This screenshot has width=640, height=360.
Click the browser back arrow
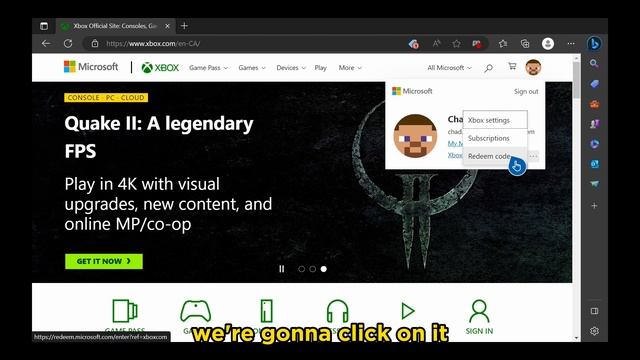pos(46,43)
